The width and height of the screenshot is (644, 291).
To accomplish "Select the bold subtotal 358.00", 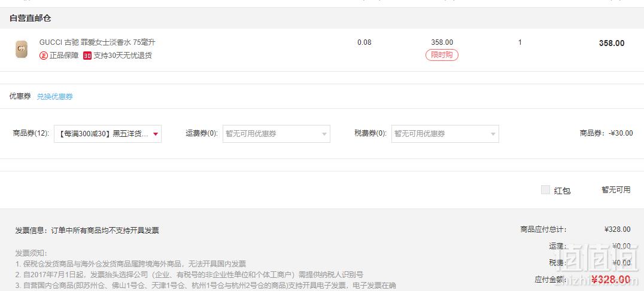I will click(612, 43).
